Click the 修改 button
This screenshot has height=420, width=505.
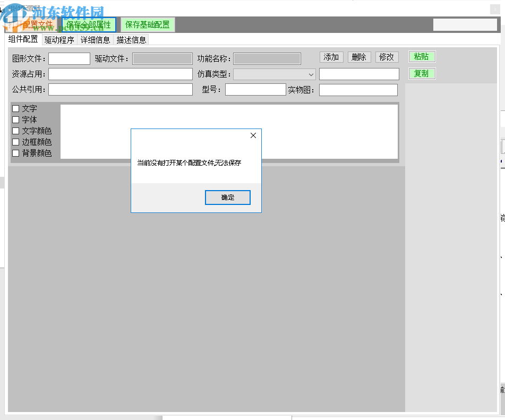(x=387, y=57)
